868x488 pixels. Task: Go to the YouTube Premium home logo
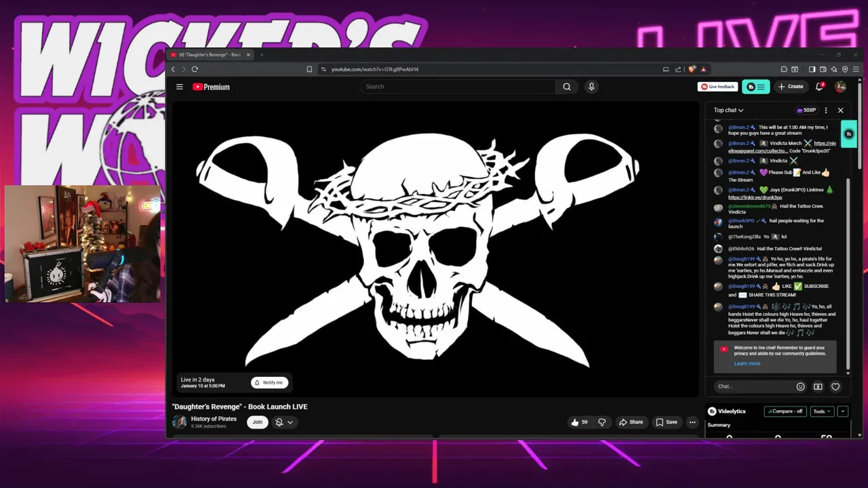(x=211, y=87)
